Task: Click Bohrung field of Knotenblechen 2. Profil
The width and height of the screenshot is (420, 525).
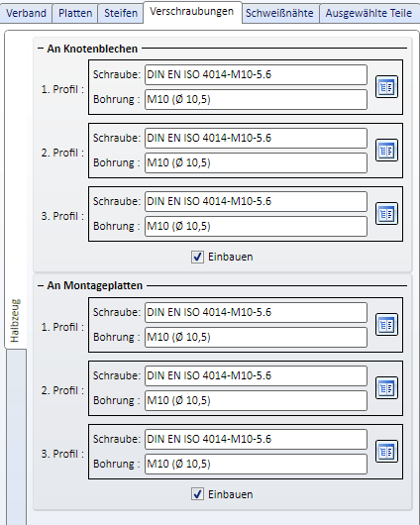Action: (x=256, y=162)
